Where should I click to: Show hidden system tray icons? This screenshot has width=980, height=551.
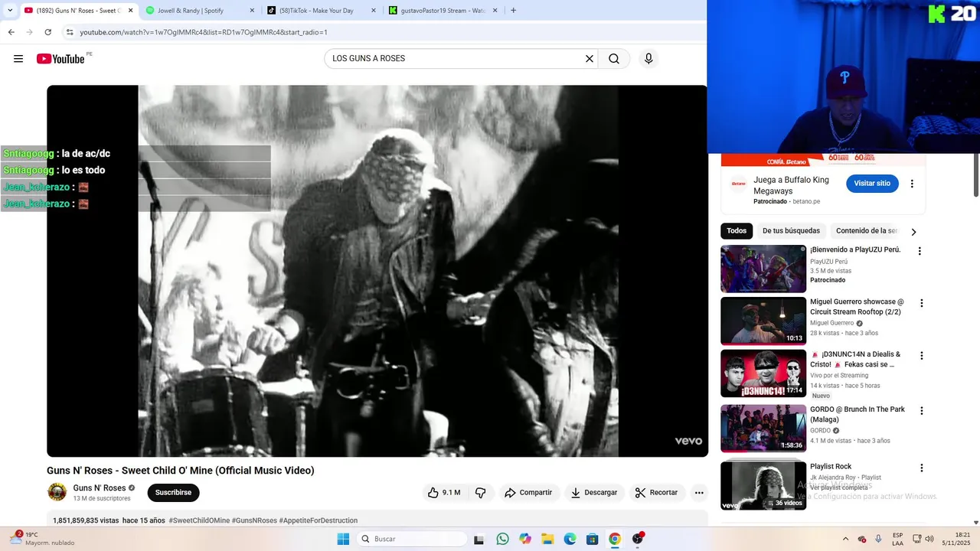(845, 539)
